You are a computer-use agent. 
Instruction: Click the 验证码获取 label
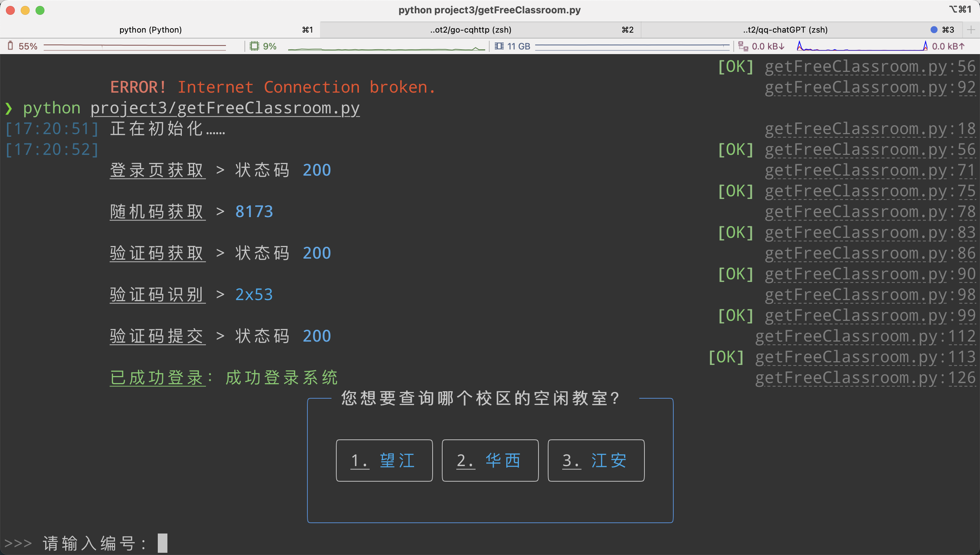158,253
